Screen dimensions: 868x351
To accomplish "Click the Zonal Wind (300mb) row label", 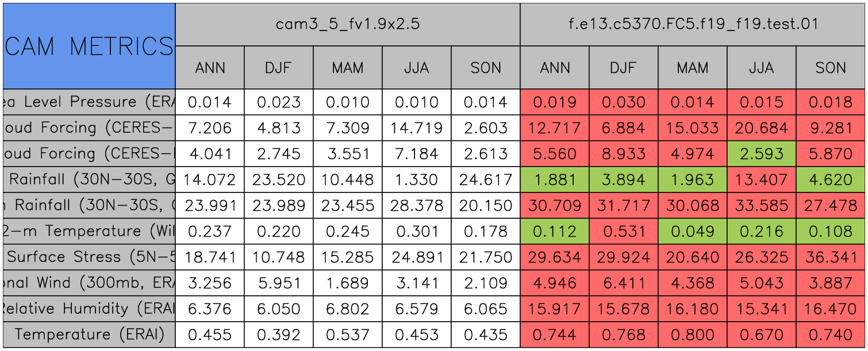I will [89, 283].
